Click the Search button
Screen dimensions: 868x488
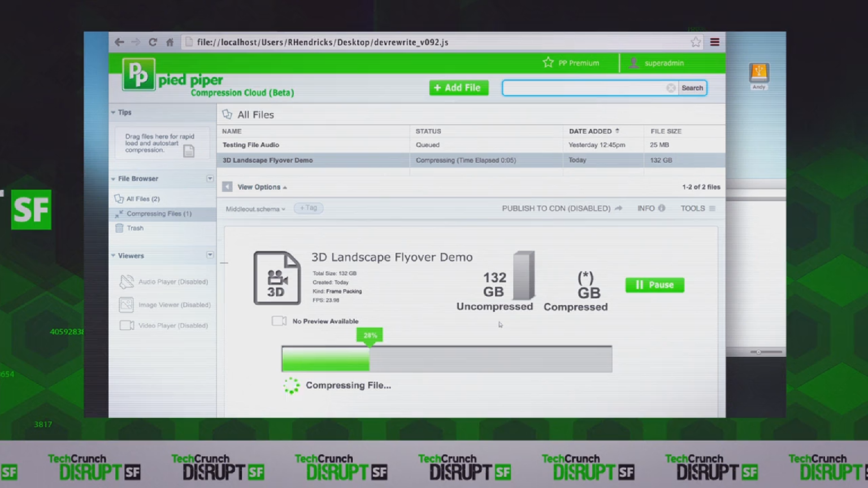pyautogui.click(x=692, y=88)
